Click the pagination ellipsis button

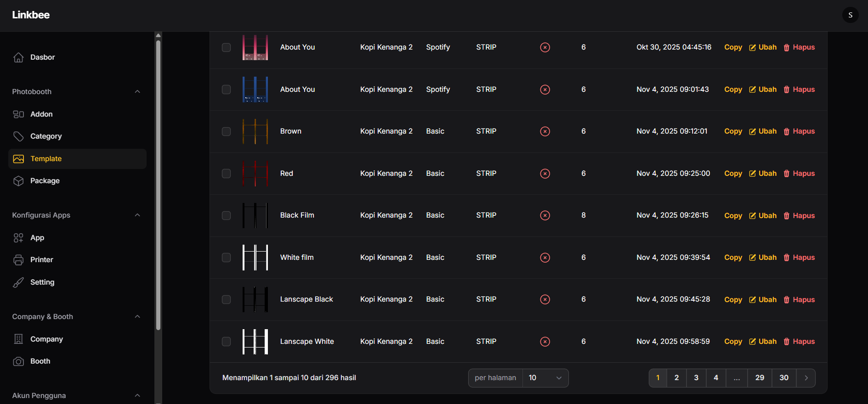click(737, 378)
